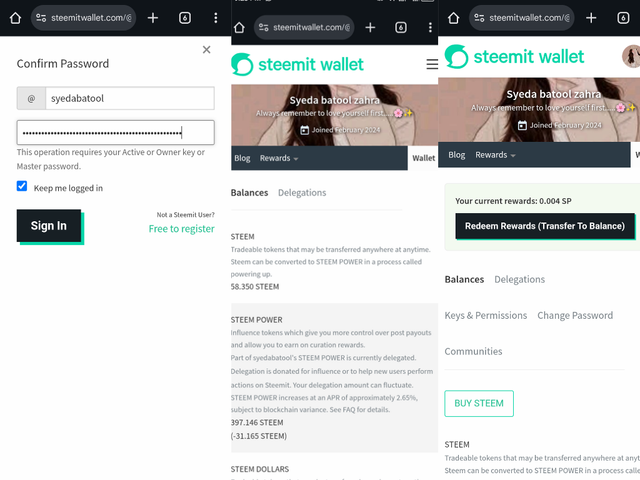Open tab switcher showing 6 in left screenshot
Image resolution: width=640 pixels, height=480 pixels.
click(x=185, y=18)
